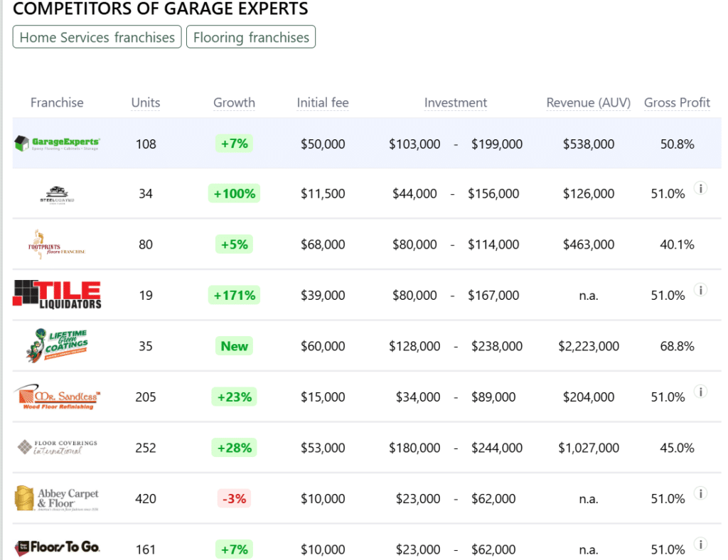
Task: Open the Tile Liquidators logo
Action: [x=57, y=295]
